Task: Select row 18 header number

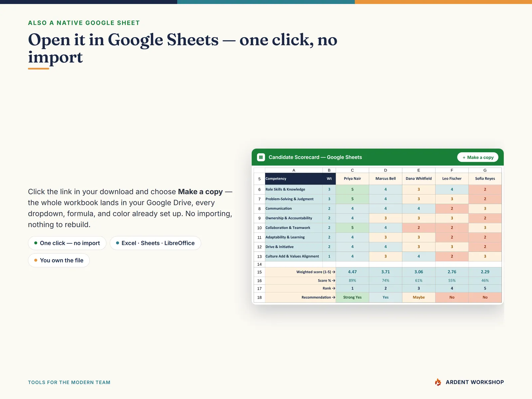Action: pyautogui.click(x=259, y=298)
